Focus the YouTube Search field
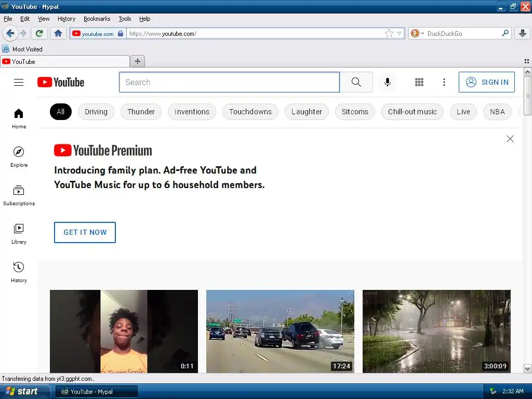This screenshot has height=399, width=532. (x=229, y=82)
